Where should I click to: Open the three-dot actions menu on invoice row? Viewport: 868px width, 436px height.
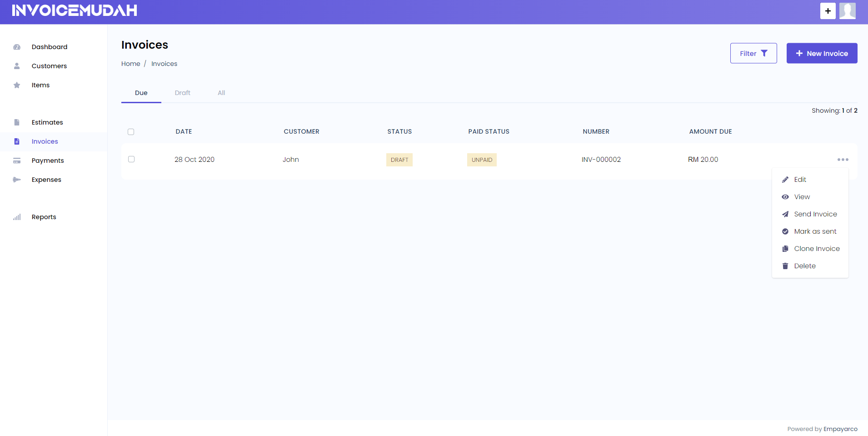tap(843, 159)
